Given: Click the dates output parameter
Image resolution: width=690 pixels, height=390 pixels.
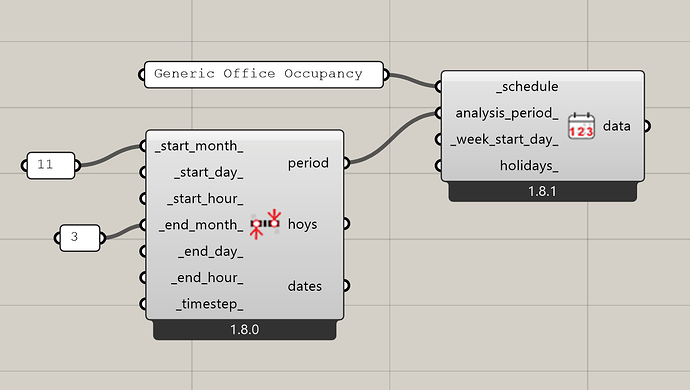Looking at the screenshot, I should tap(305, 286).
